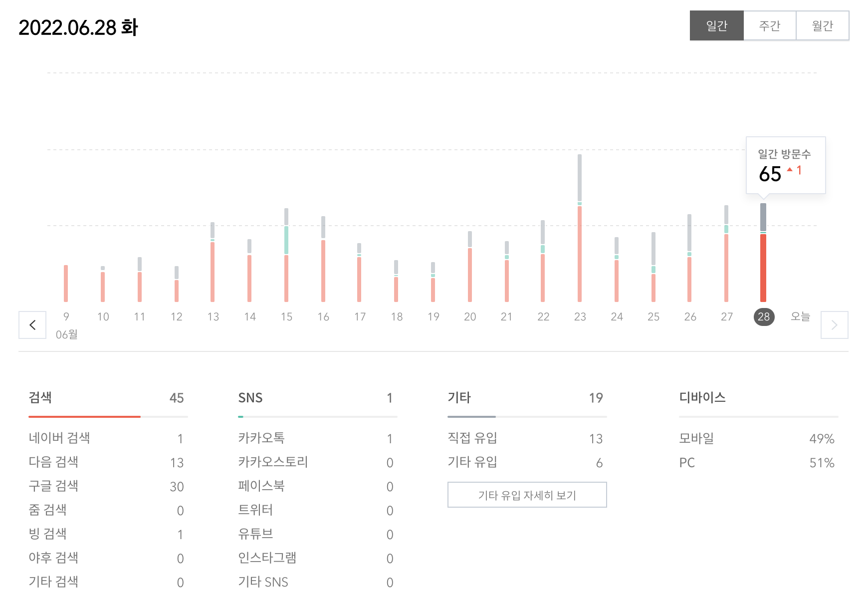Select the bar for June 14
The image size is (868, 608).
[249, 270]
